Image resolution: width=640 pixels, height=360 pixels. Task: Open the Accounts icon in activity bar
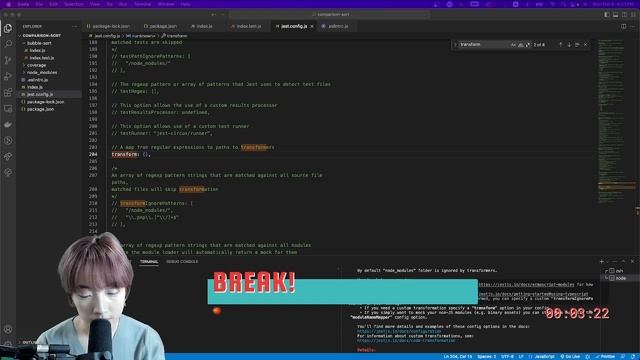pos(8,329)
